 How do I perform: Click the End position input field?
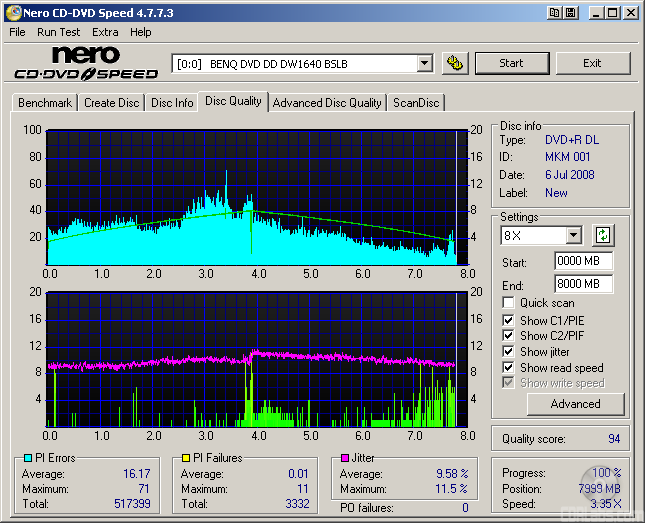[582, 284]
